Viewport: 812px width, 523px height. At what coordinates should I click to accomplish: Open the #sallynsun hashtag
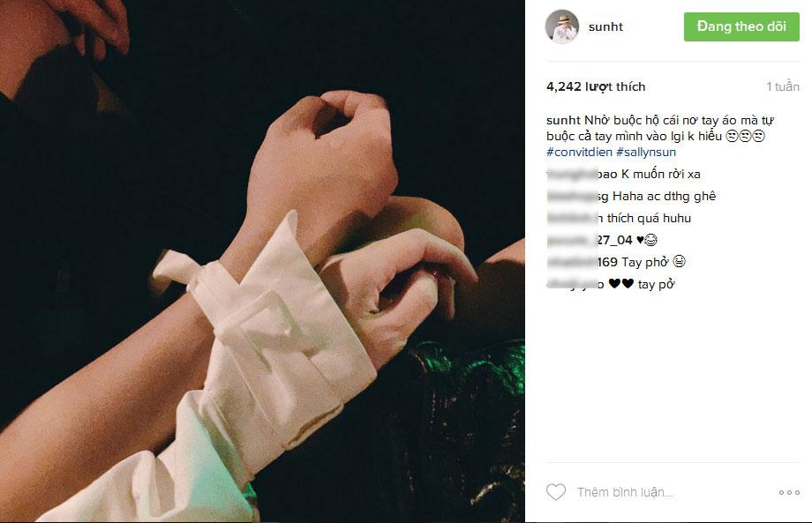pos(646,152)
